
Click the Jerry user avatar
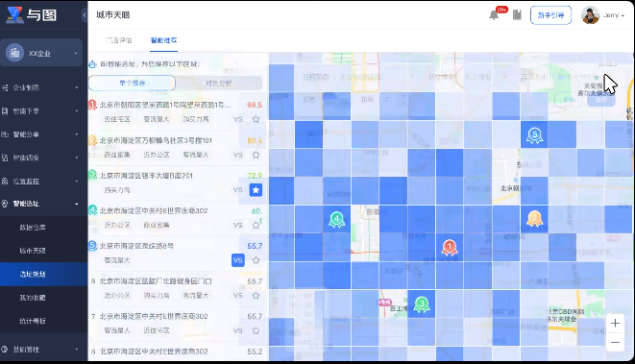point(590,15)
